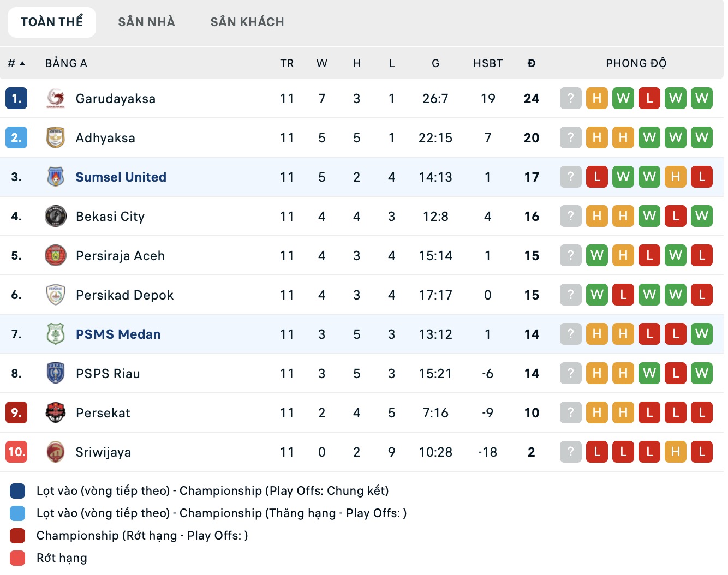Open the Bekasi City crest icon

pyautogui.click(x=56, y=216)
